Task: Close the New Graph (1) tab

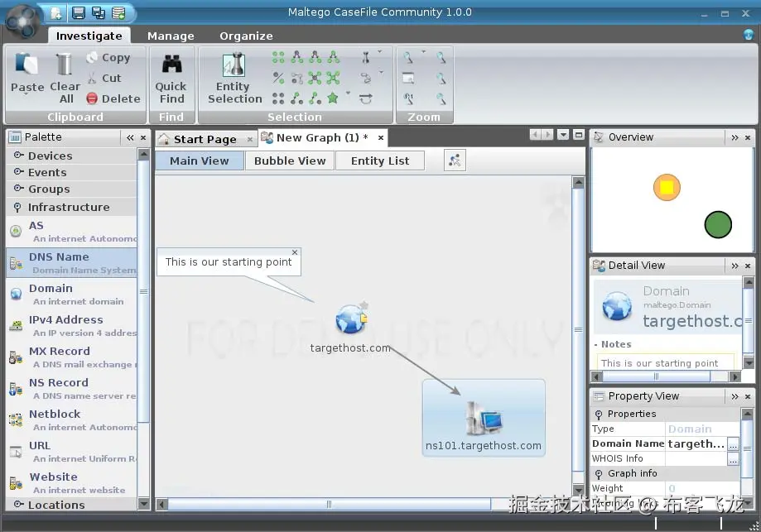Action: [x=381, y=137]
